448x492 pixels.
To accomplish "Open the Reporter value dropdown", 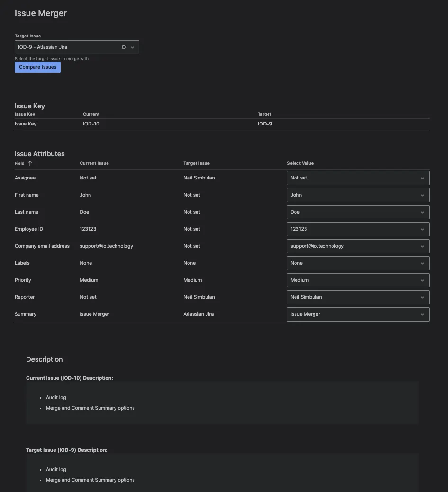I will point(358,297).
